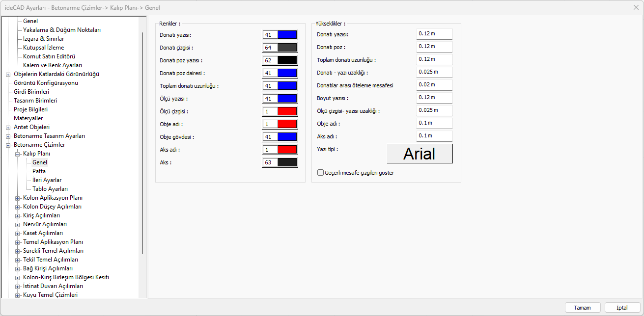The width and height of the screenshot is (644, 316).
Task: Expand İstinat Duvarı Açılımları node
Action: click(18, 287)
